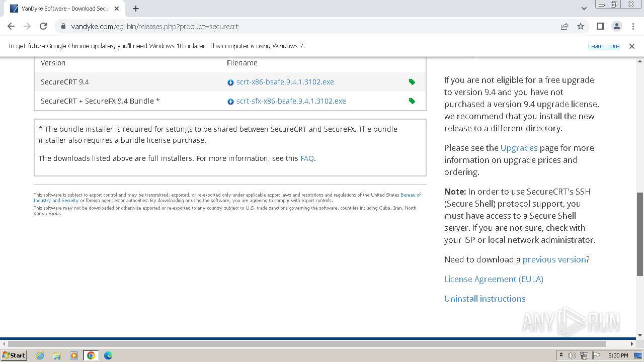Open Windows Explorer from taskbar

pos(57,355)
